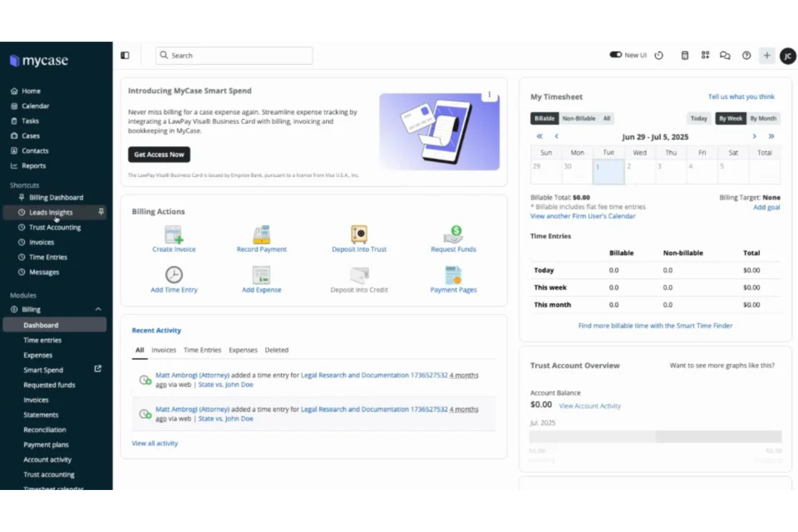Click the pin icon beside Leads Insights
Screen dimensions: 798x532
tap(101, 212)
